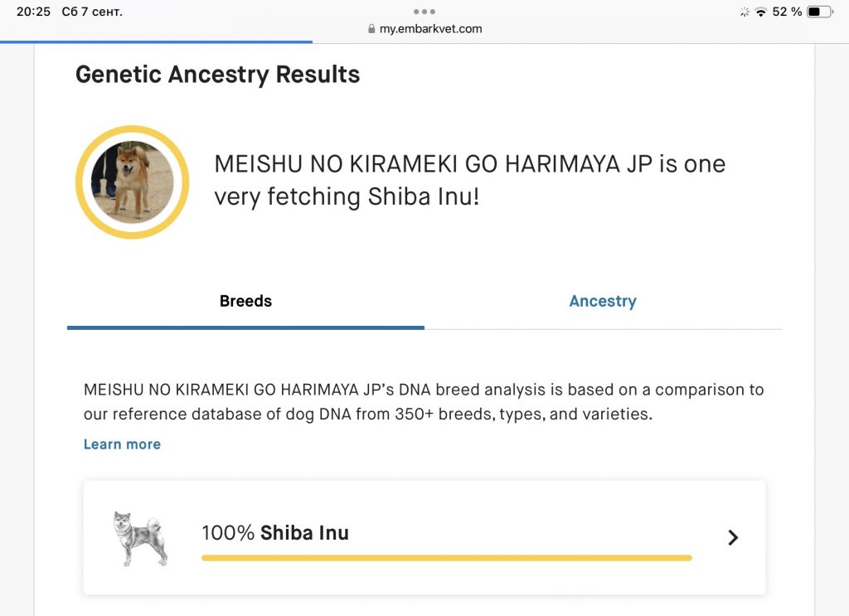Click the lock icon beside the URL

[371, 29]
